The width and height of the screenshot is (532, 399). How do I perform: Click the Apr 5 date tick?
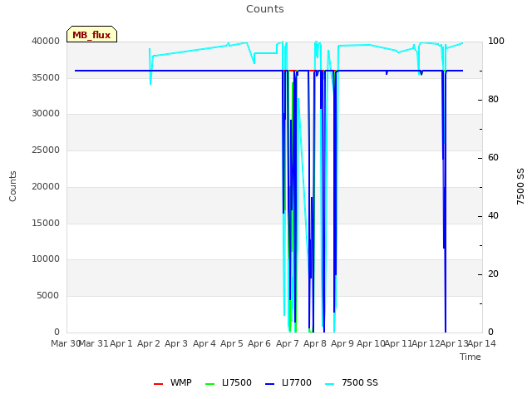232,343
